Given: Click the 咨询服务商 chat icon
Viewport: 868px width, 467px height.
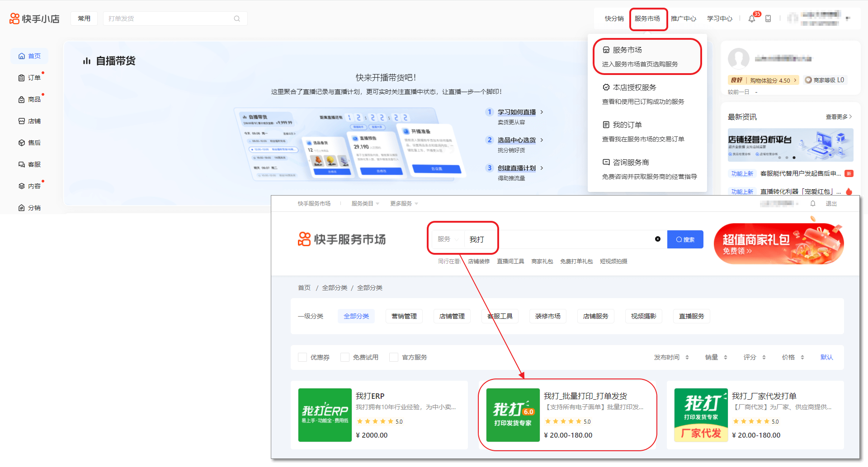Looking at the screenshot, I should (x=606, y=162).
